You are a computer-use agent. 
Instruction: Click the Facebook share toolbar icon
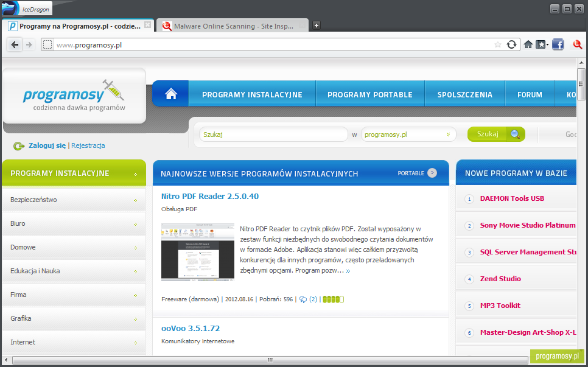pos(558,44)
